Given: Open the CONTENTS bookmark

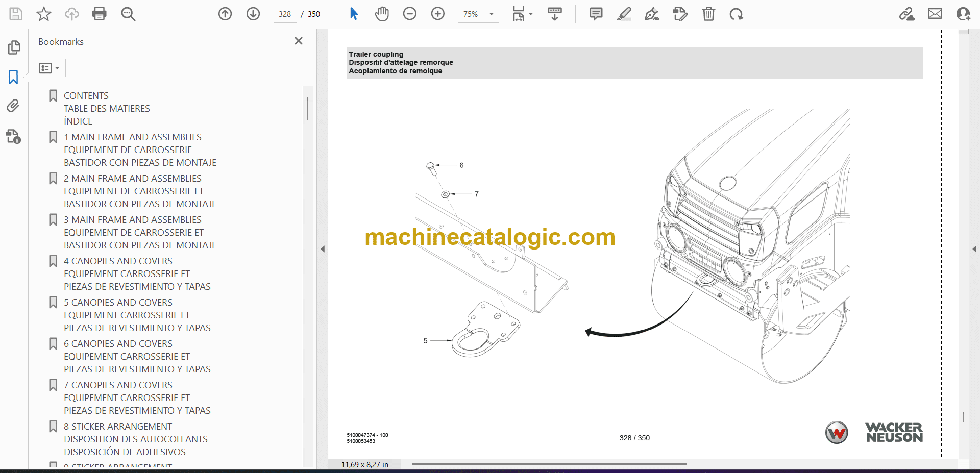Looking at the screenshot, I should (86, 96).
